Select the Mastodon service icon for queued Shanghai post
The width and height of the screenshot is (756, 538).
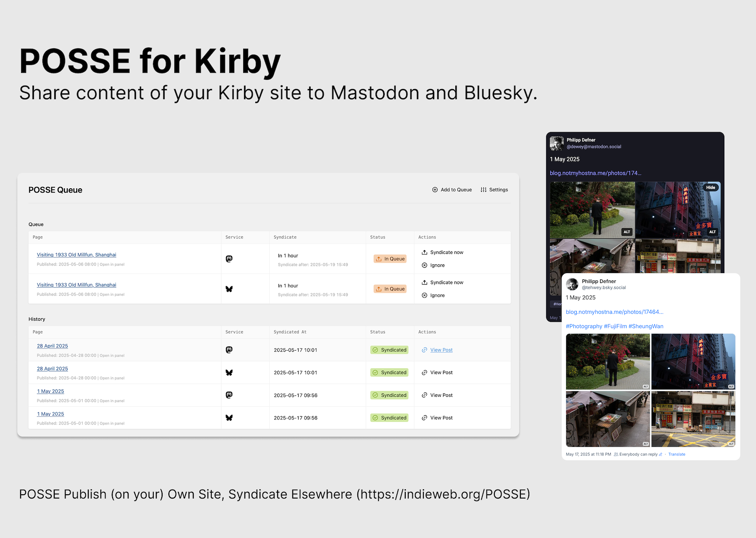point(229,258)
